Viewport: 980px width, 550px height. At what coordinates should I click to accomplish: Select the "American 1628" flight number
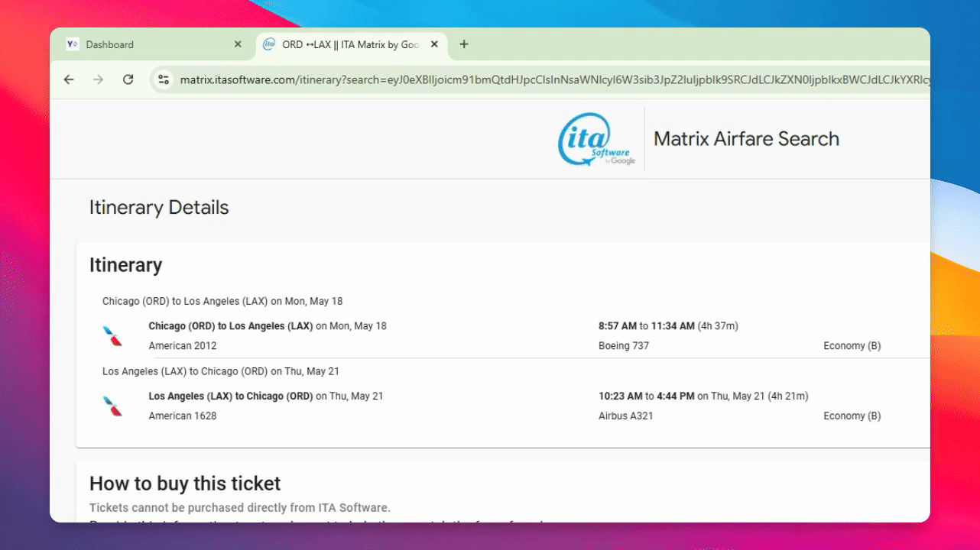pyautogui.click(x=183, y=416)
